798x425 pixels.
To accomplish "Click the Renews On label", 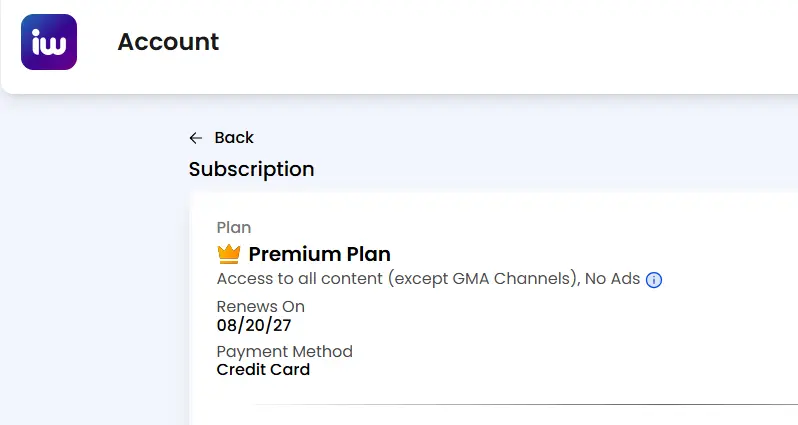I will tap(261, 307).
